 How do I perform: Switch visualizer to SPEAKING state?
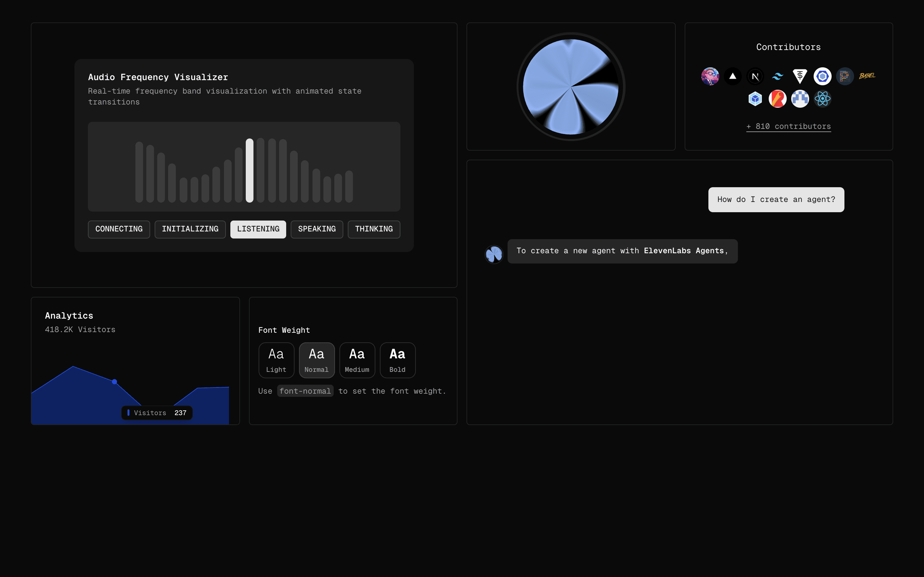point(317,229)
